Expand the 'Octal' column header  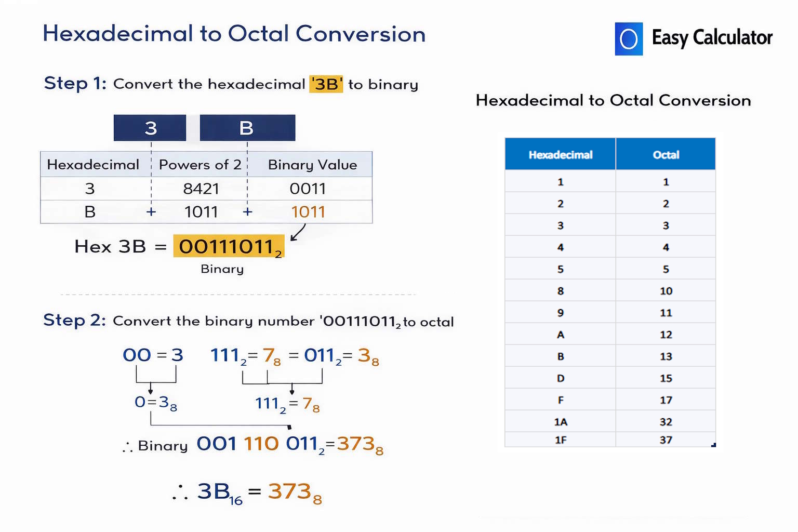(666, 154)
